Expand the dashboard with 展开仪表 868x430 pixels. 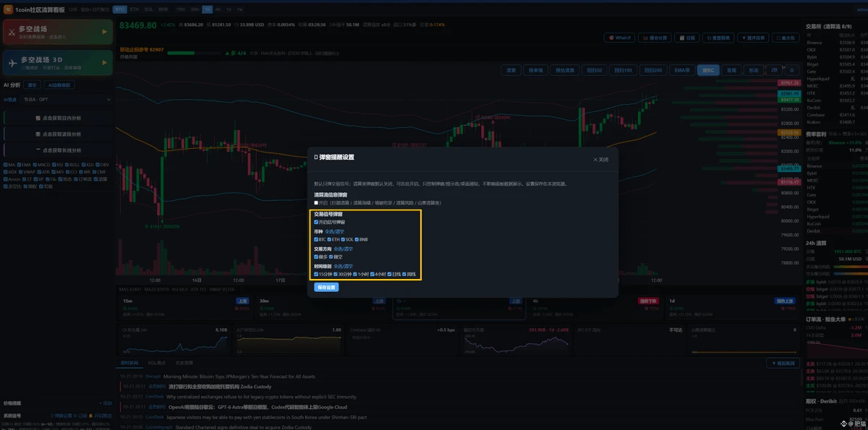(754, 38)
